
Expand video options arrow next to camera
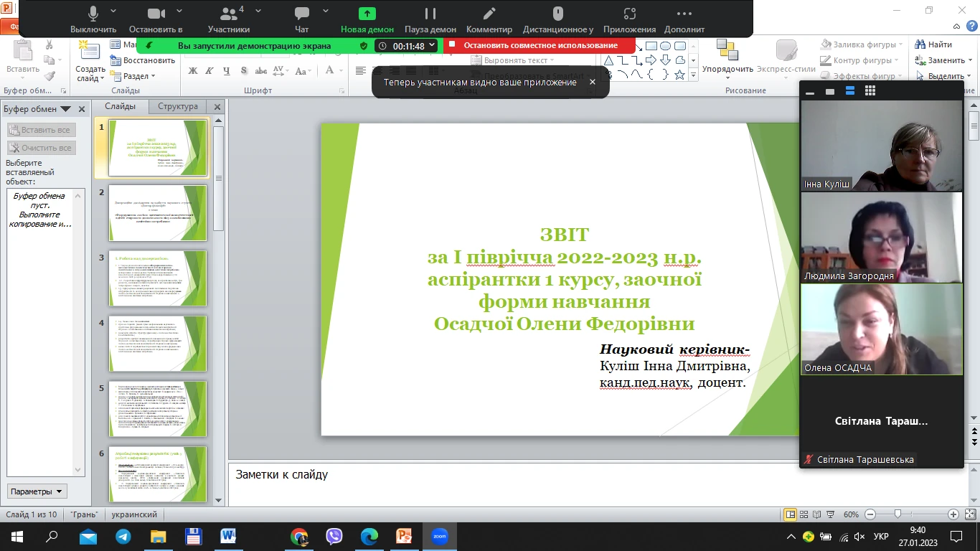[x=179, y=12]
